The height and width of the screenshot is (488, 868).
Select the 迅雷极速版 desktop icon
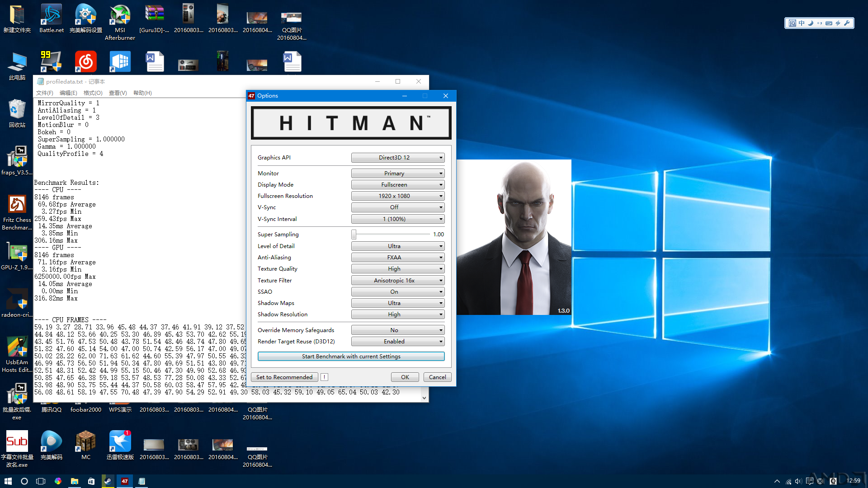[x=120, y=446]
